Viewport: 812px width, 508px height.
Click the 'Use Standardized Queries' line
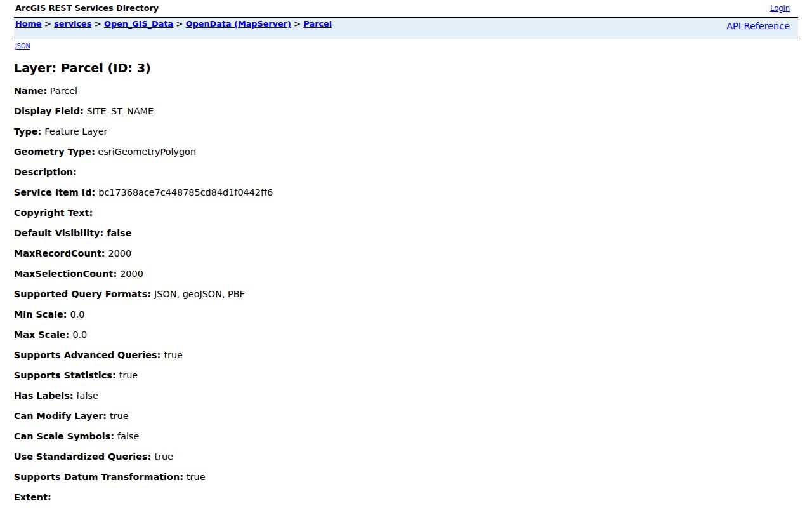[x=93, y=457]
